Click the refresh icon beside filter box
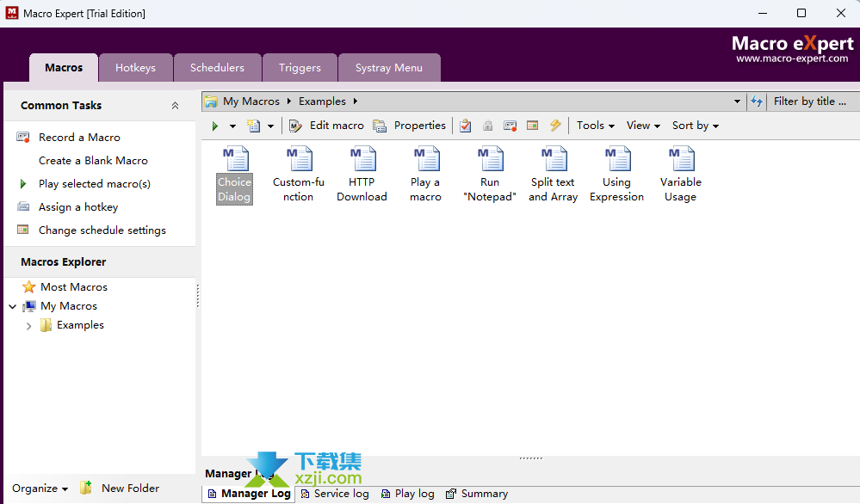 (x=757, y=101)
